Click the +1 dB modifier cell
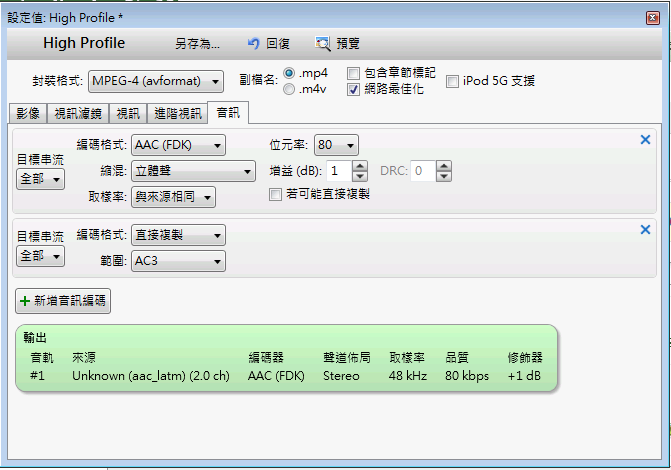The width and height of the screenshot is (671, 470). coord(524,376)
